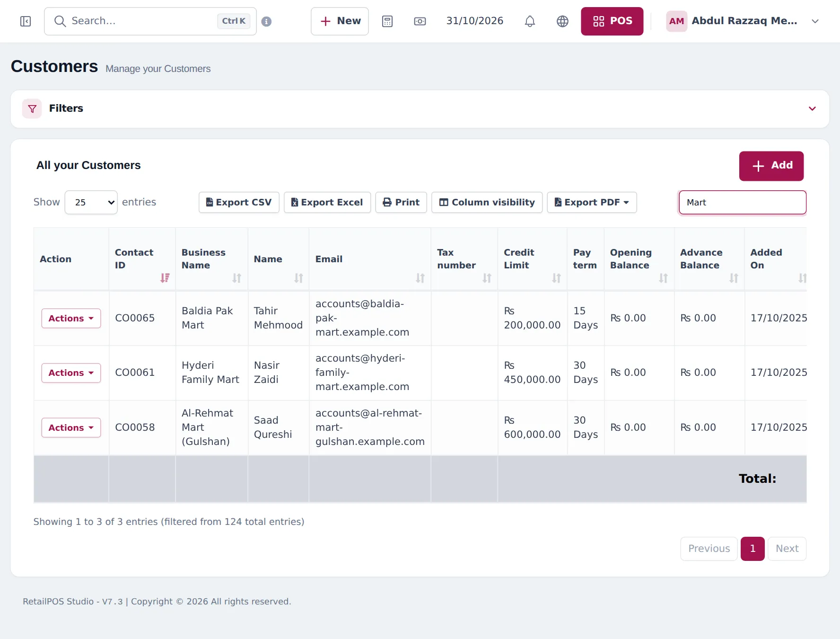
Task: Print the customers table
Action: click(x=401, y=203)
